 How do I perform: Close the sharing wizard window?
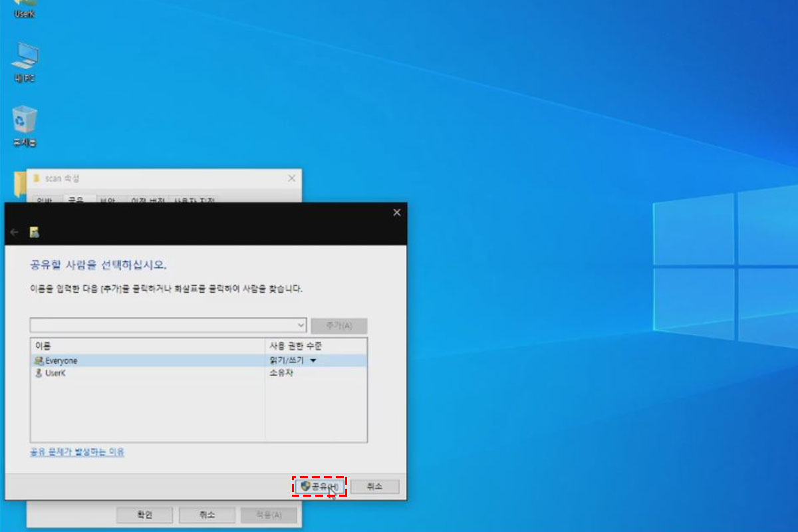397,213
